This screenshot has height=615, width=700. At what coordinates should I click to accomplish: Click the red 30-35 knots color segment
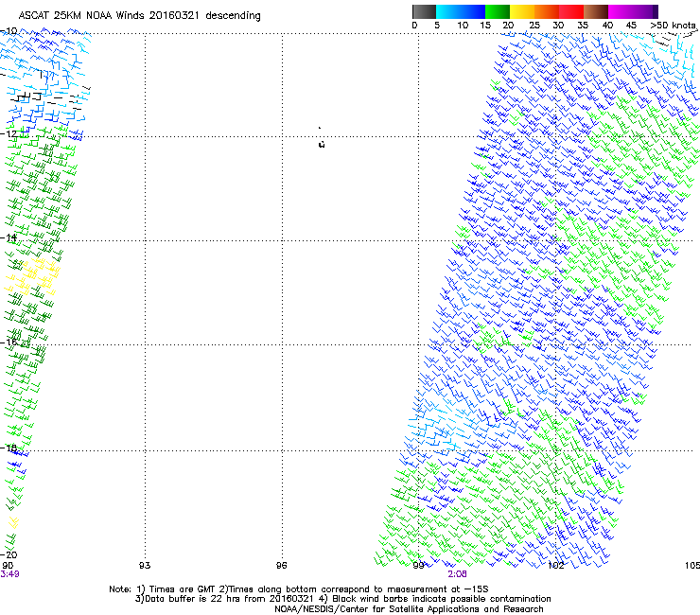pyautogui.click(x=571, y=11)
